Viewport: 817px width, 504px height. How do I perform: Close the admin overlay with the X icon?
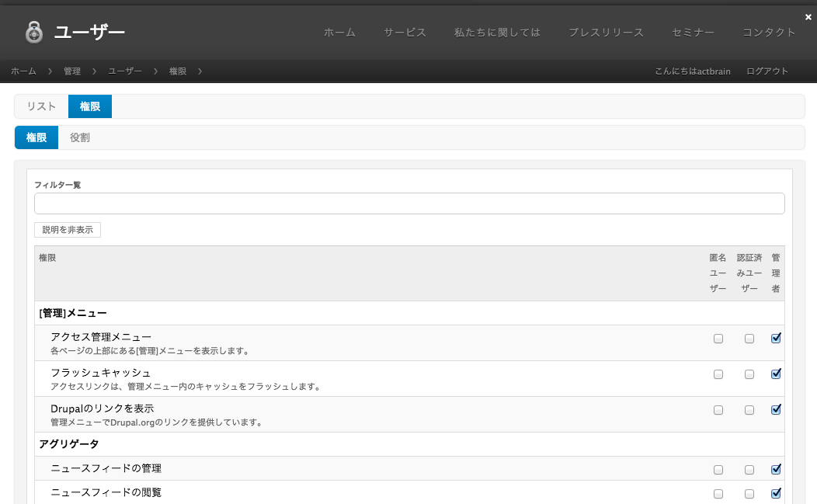pyautogui.click(x=808, y=16)
